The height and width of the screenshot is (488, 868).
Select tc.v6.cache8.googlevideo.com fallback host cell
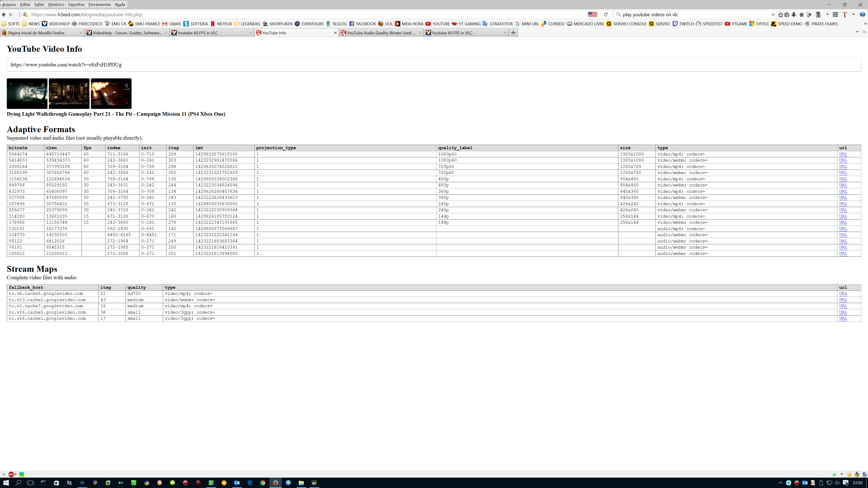click(53, 294)
